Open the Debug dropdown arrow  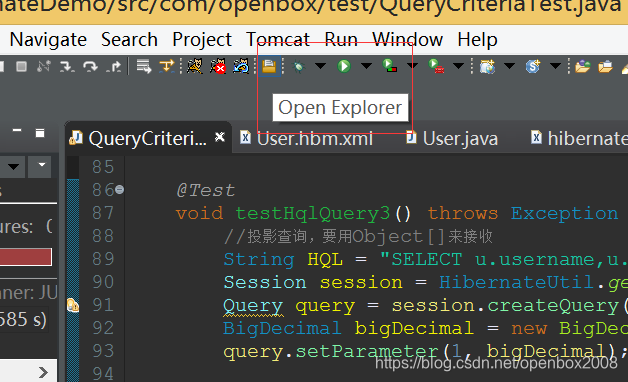(x=320, y=66)
